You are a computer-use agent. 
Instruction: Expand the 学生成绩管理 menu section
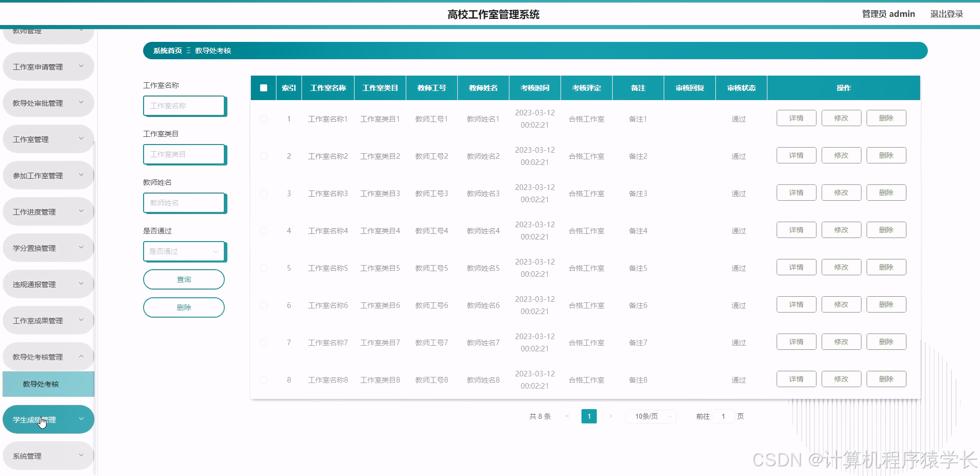(48, 419)
